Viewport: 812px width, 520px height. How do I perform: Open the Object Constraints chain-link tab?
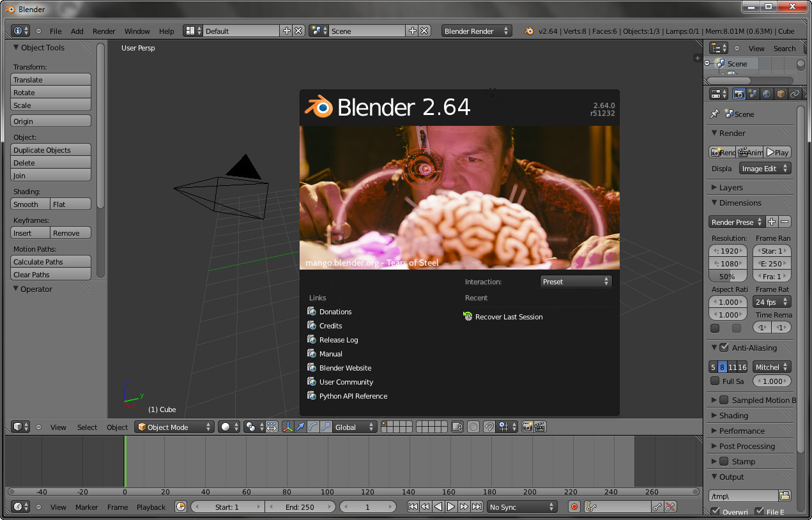(795, 94)
